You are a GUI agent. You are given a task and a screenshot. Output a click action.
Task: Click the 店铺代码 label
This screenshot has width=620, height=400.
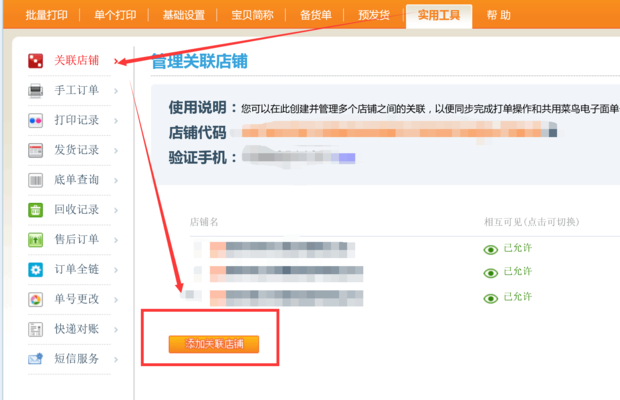point(197,133)
